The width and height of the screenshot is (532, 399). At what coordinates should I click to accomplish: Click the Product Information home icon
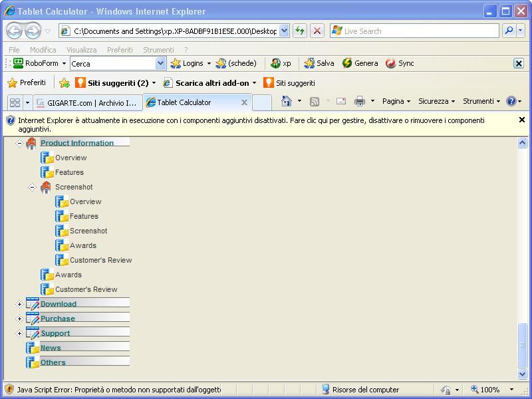pyautogui.click(x=31, y=144)
